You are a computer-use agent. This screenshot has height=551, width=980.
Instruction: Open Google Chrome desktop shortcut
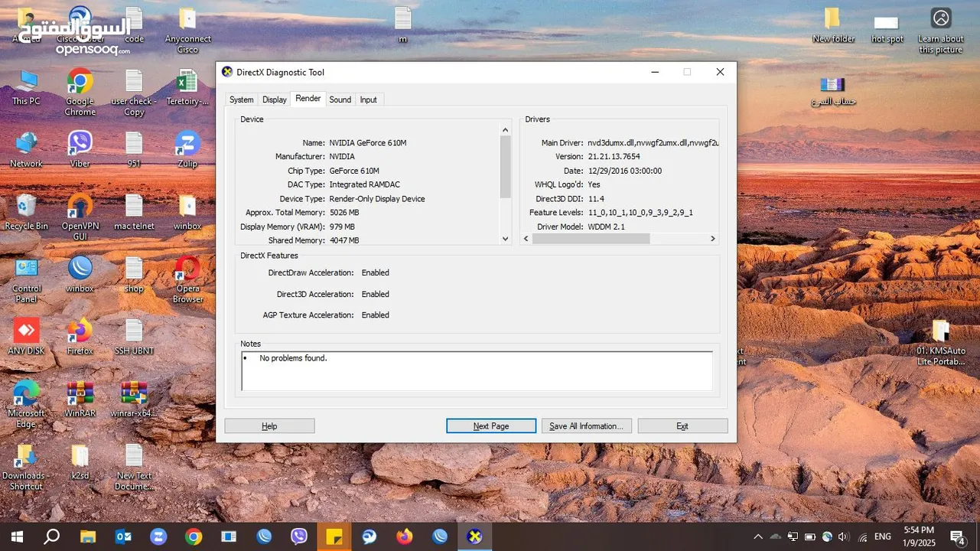(80, 93)
